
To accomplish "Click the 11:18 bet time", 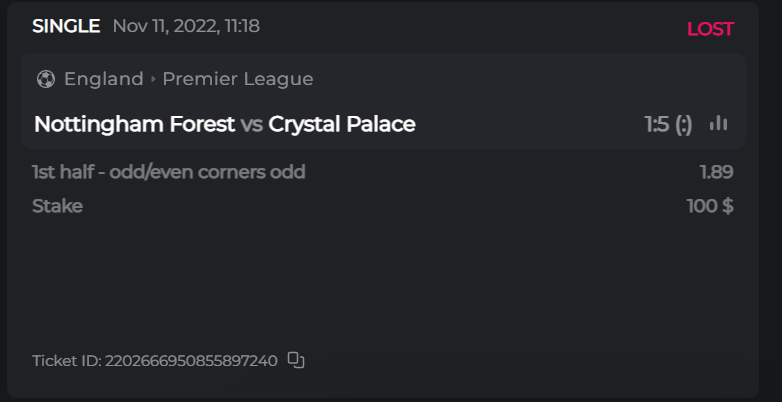I will tap(238, 26).
